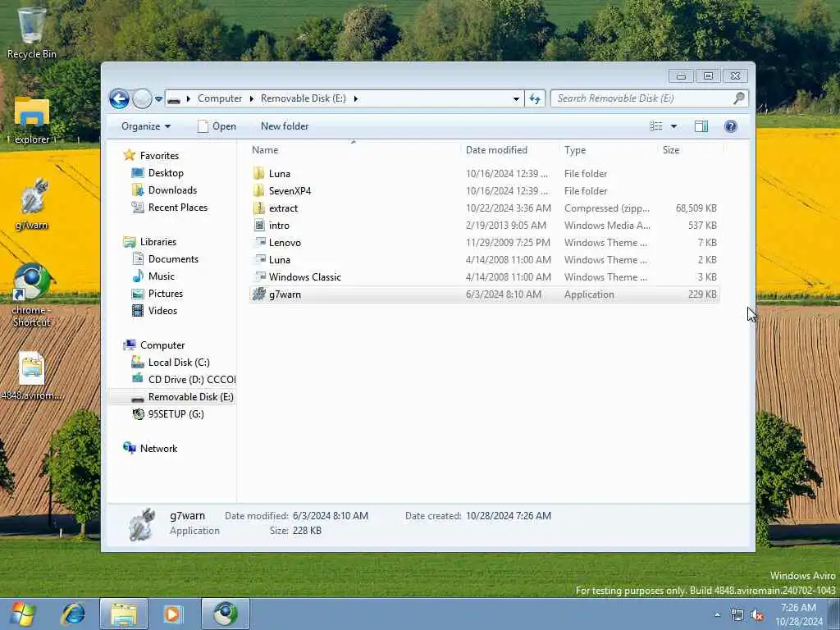
Task: Expand the address bar history dropdown
Action: tap(516, 98)
